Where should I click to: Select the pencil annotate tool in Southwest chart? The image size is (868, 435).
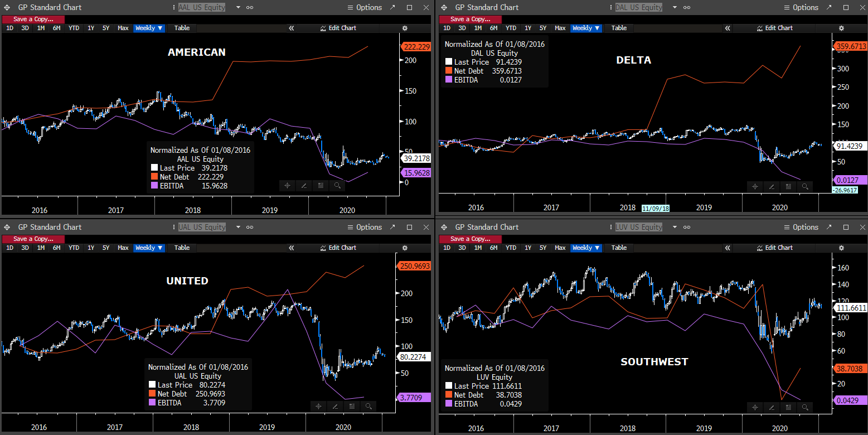[x=771, y=407]
